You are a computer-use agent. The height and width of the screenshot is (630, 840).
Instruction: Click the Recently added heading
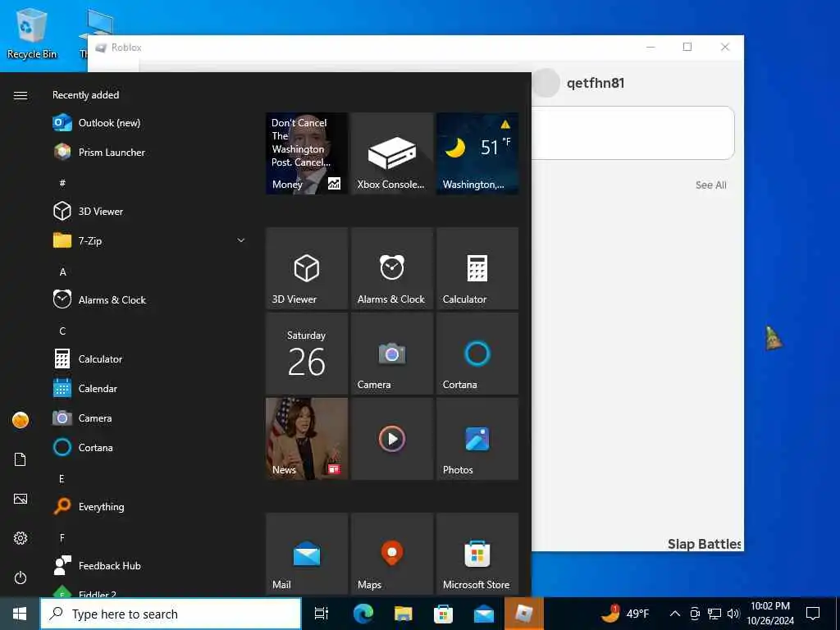pos(85,95)
